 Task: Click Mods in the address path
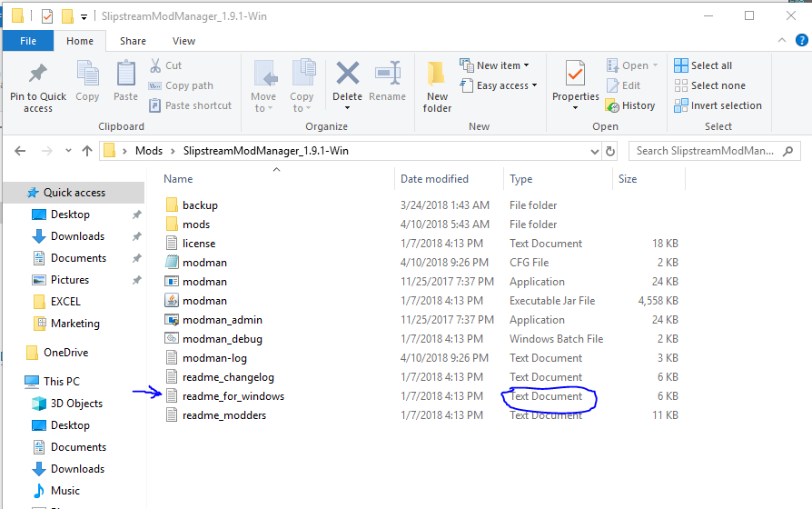[x=149, y=151]
